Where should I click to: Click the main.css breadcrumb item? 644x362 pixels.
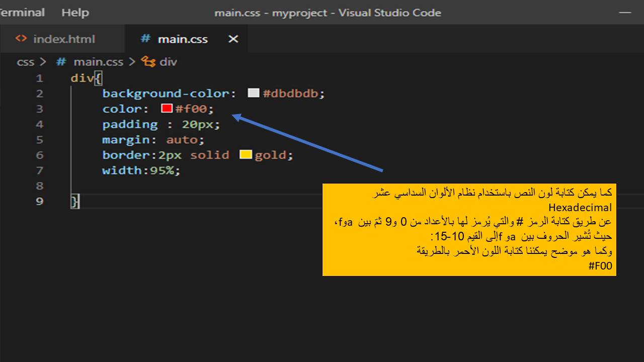(x=98, y=62)
